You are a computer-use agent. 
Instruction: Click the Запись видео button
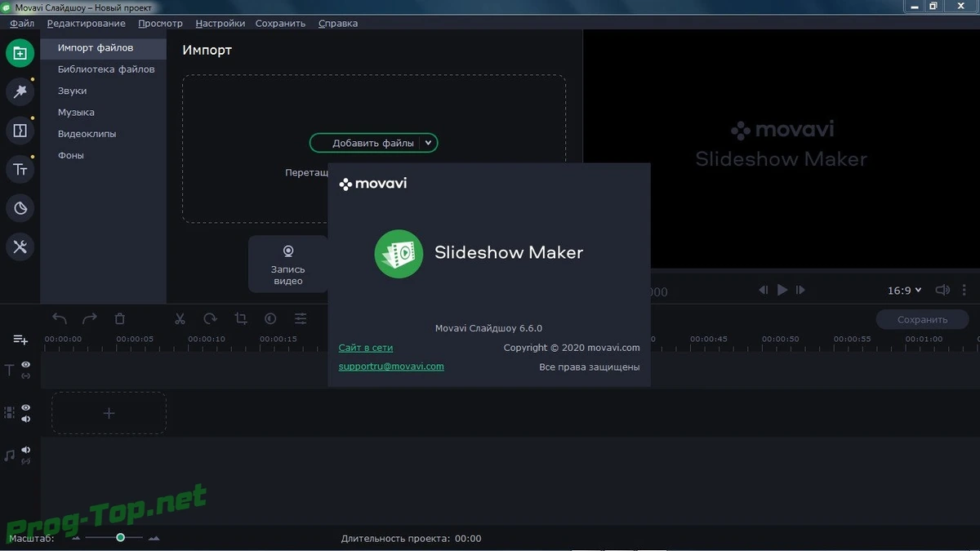pyautogui.click(x=288, y=264)
